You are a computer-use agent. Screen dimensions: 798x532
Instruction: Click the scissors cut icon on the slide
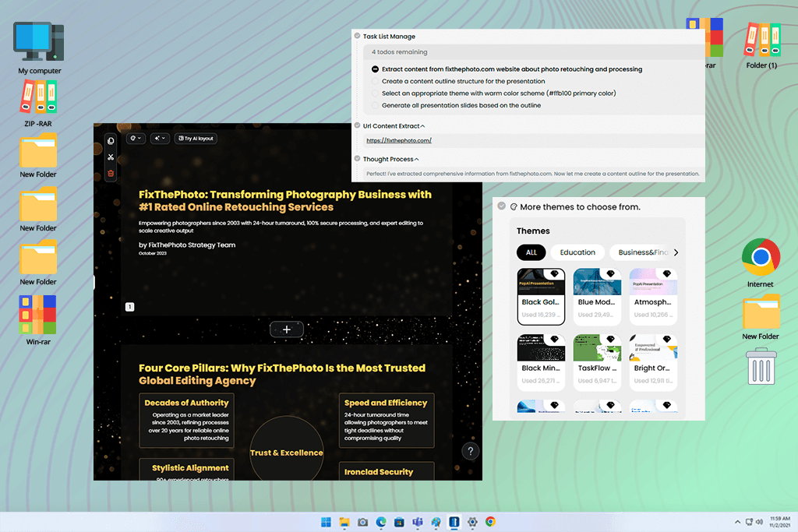click(x=111, y=157)
